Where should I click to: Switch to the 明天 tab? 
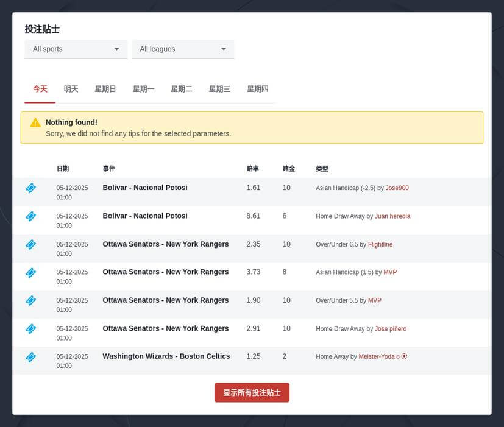71,88
